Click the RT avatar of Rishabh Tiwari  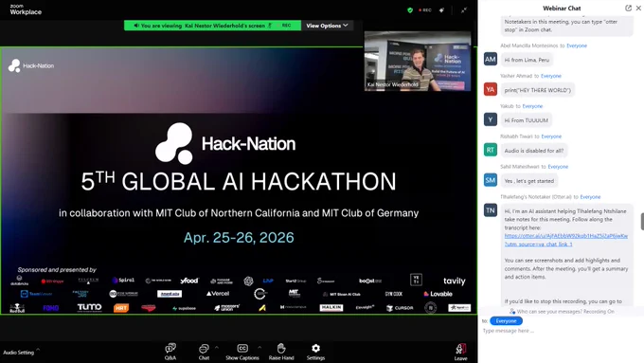point(491,150)
